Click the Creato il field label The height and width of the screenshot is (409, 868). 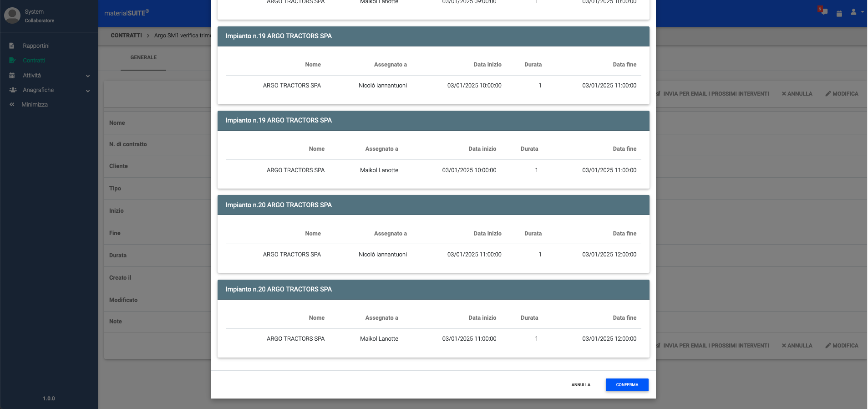pyautogui.click(x=120, y=277)
